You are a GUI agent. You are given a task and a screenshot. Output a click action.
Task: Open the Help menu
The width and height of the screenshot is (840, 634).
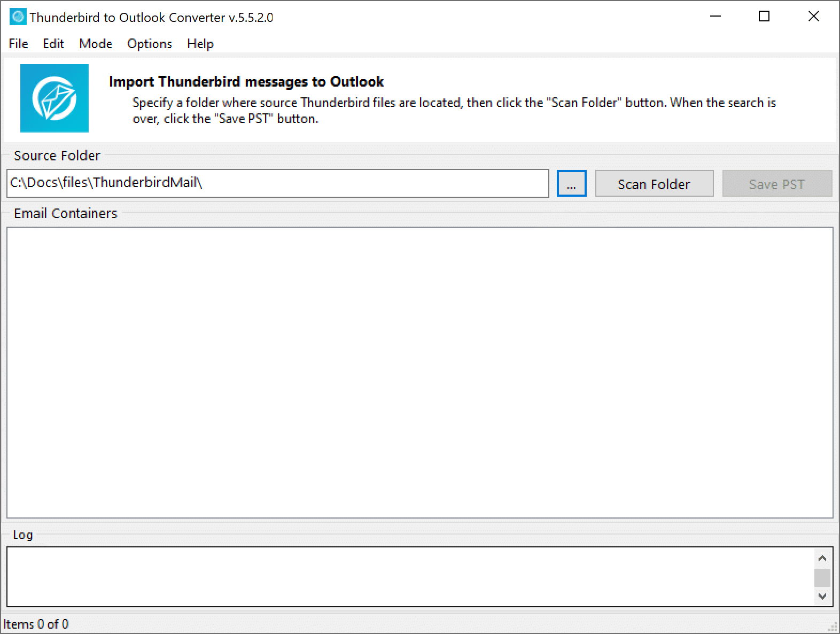pyautogui.click(x=200, y=44)
